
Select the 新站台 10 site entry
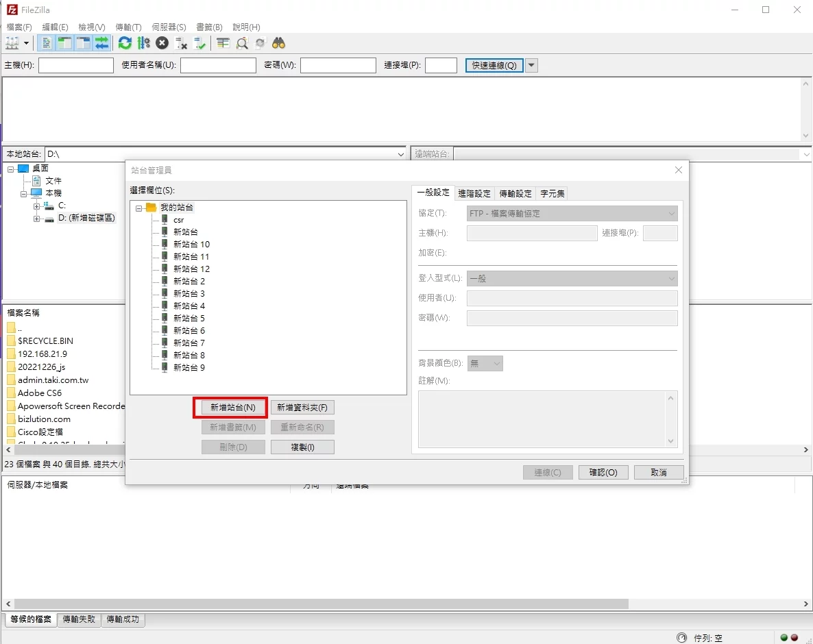[191, 244]
